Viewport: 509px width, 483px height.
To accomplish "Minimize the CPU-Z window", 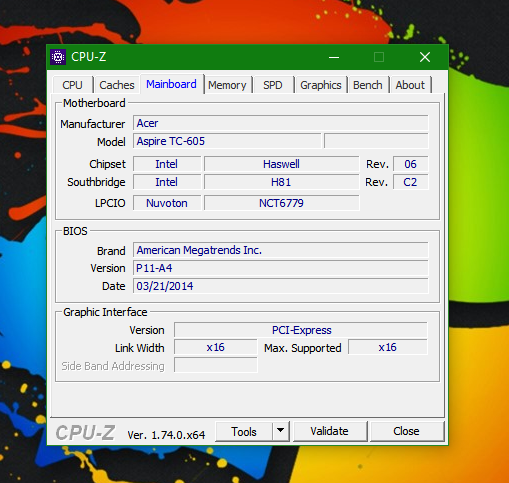I will click(334, 57).
